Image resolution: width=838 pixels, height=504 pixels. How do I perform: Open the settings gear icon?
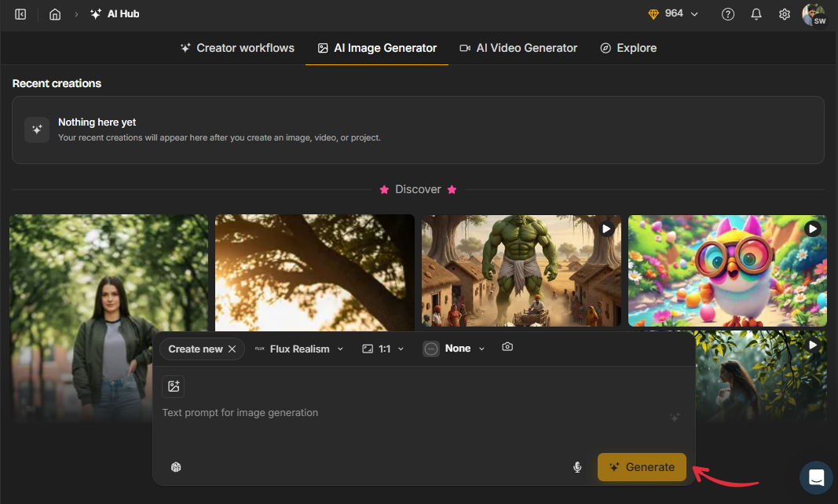(785, 14)
